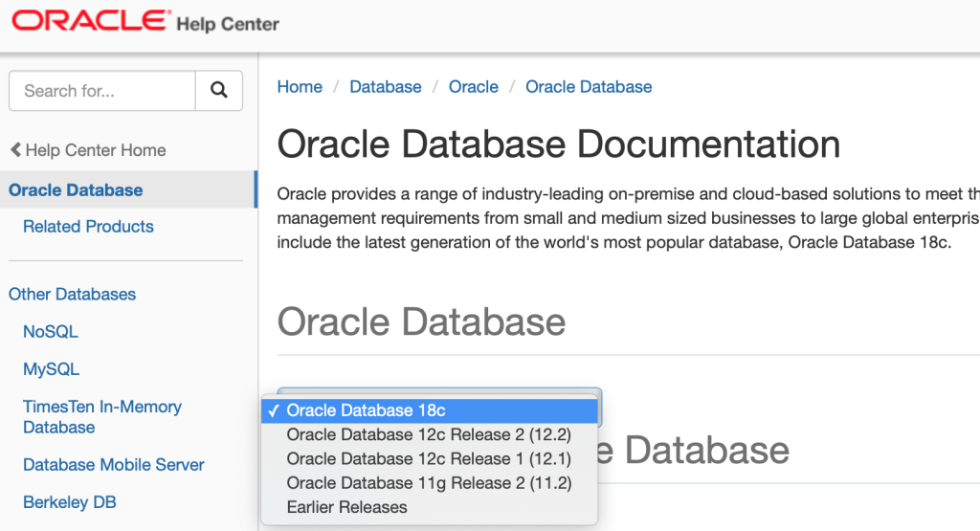
Task: Click the Database breadcrumb
Action: click(386, 87)
